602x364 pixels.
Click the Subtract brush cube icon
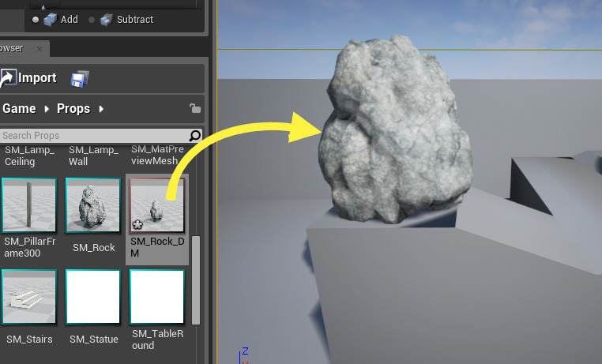[x=107, y=20]
